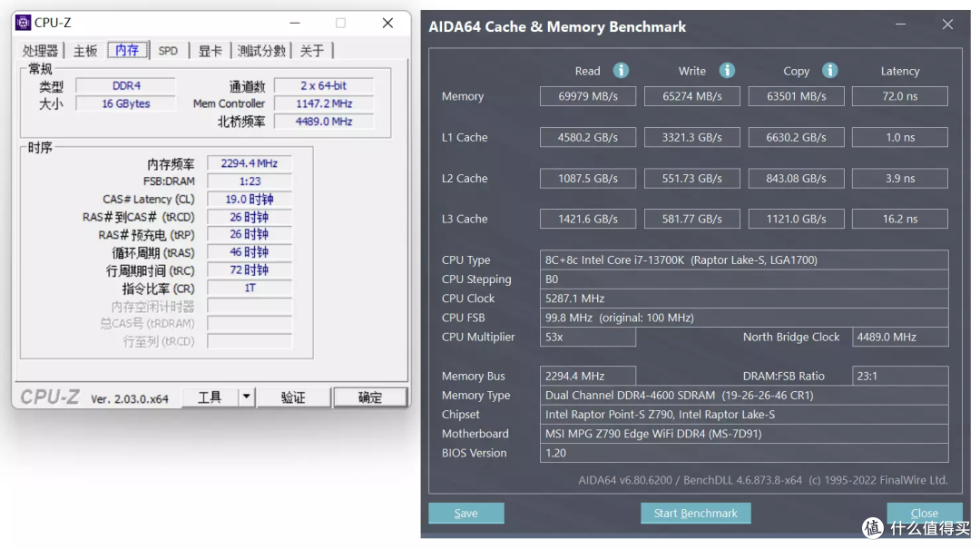
Task: Click FSB:DRAM field 1:23
Action: click(x=250, y=181)
